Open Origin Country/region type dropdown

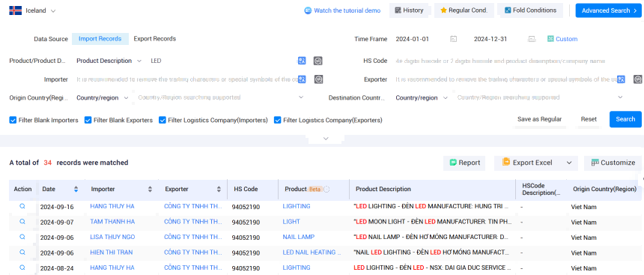103,98
